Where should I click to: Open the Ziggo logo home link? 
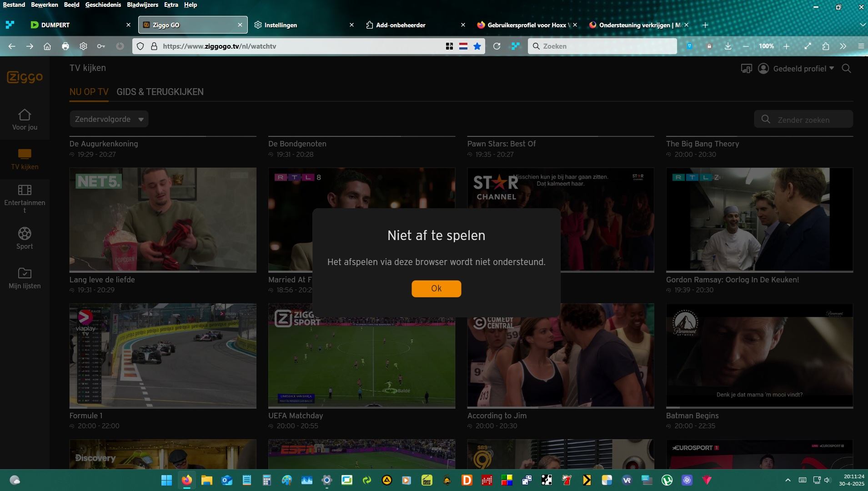click(x=25, y=77)
